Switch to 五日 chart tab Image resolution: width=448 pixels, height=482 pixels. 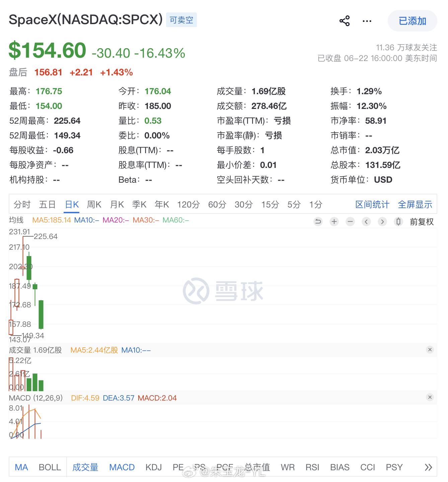point(47,204)
